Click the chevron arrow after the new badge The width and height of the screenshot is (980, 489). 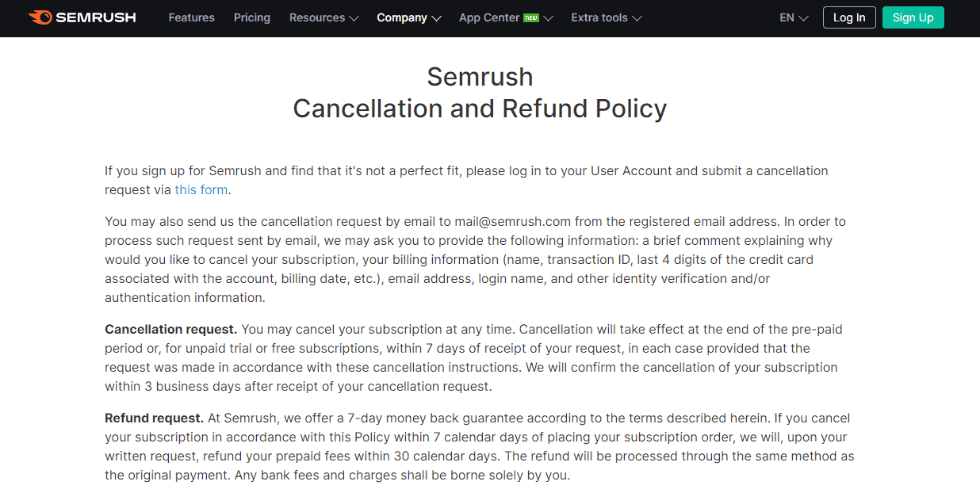(x=548, y=18)
